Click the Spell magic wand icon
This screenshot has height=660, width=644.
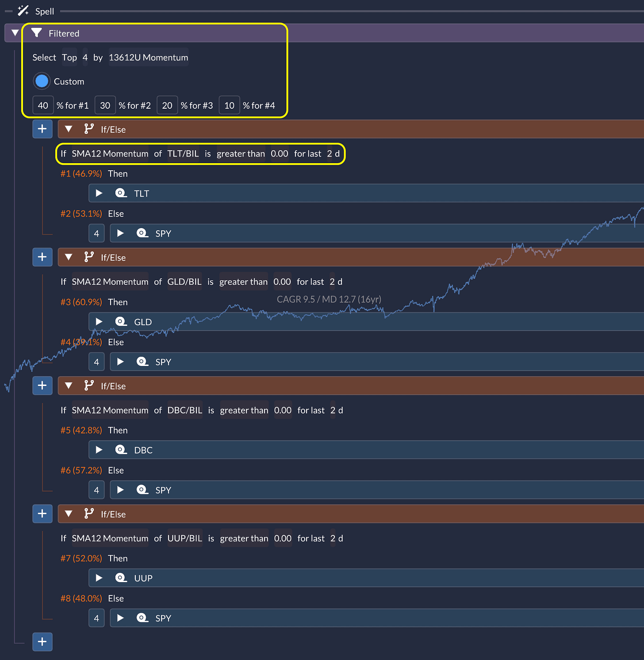tap(23, 11)
